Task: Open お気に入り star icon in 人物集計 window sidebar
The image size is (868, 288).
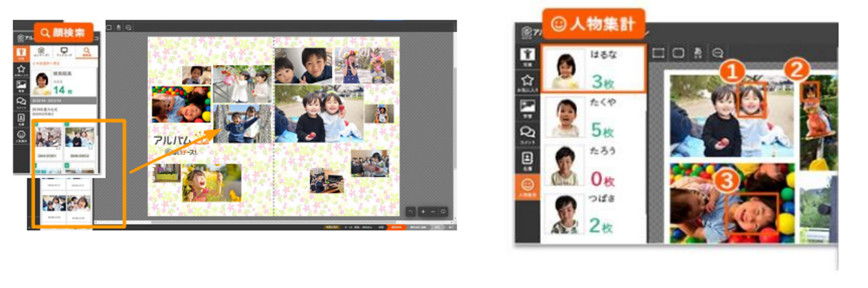Action: [x=527, y=82]
